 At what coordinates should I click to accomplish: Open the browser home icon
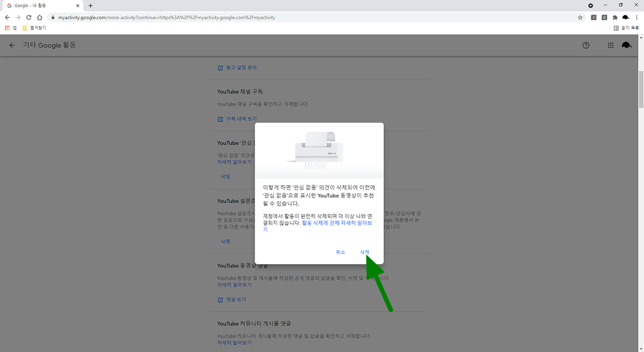39,17
